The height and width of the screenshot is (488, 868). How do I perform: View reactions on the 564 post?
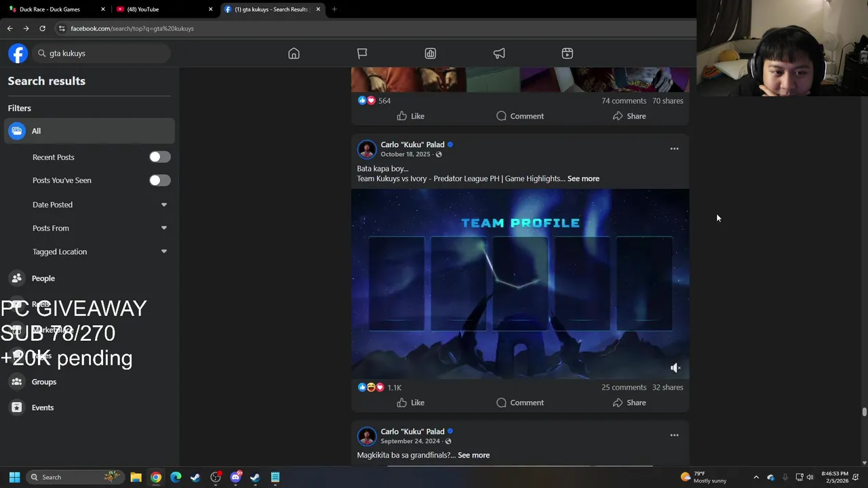point(374,100)
